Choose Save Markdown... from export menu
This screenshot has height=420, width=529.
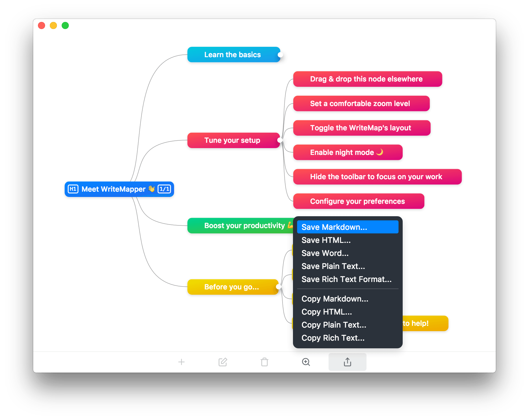tap(348, 227)
